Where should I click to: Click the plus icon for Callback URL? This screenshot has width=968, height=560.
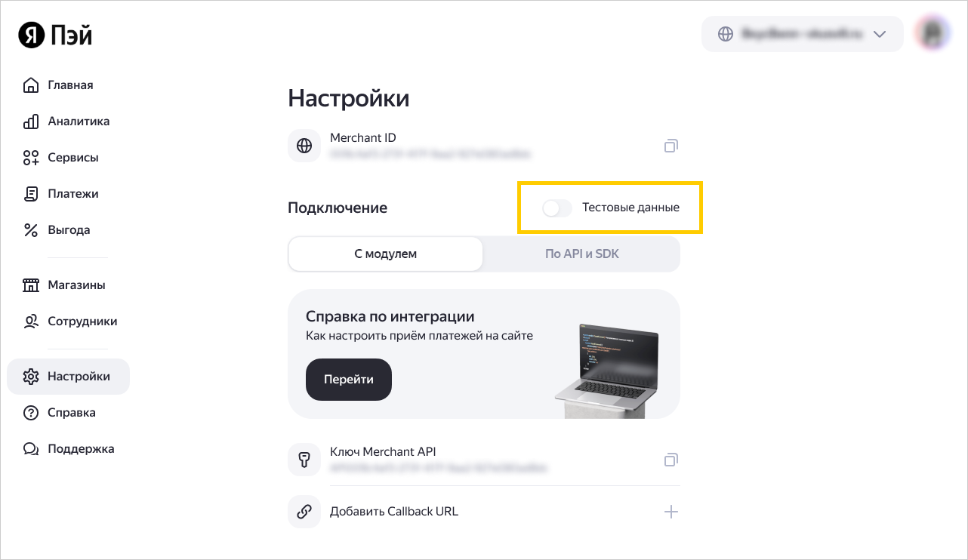coord(671,512)
